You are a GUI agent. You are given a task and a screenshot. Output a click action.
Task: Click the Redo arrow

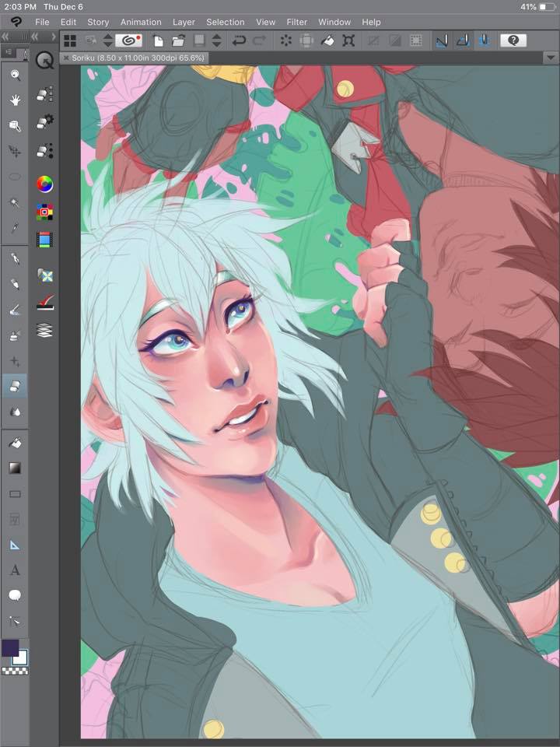(260, 40)
